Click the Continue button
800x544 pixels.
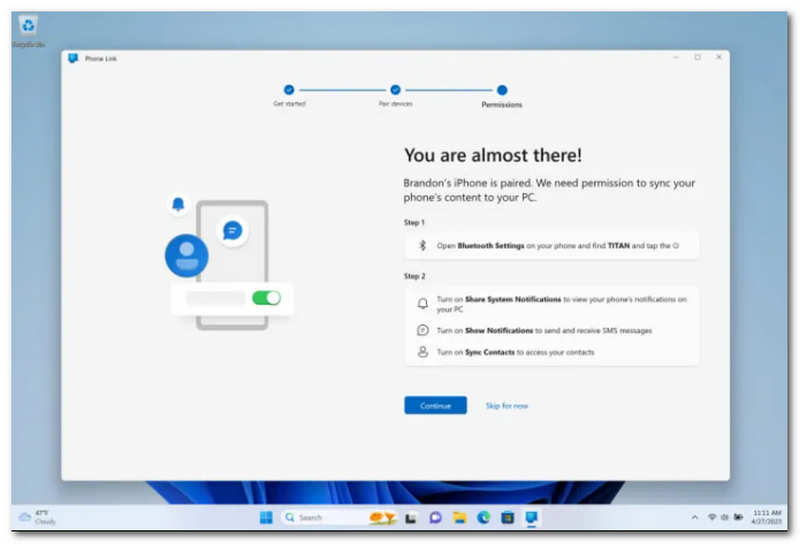click(x=435, y=405)
